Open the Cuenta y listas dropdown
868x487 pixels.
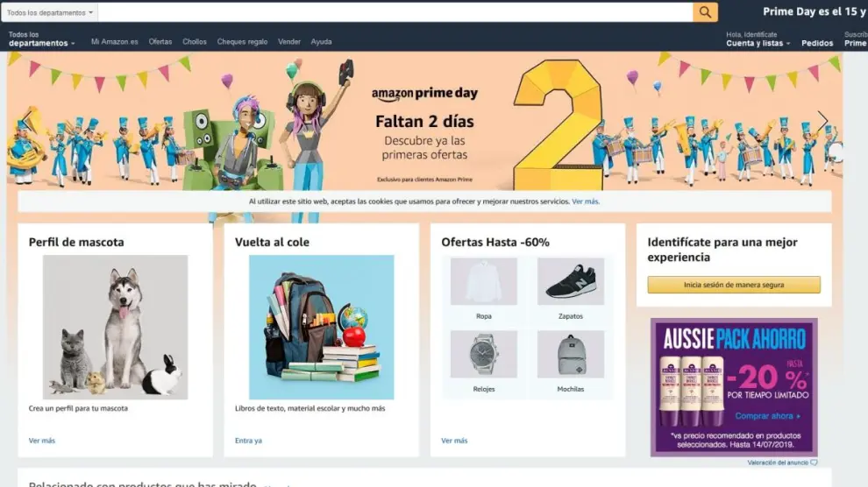758,43
